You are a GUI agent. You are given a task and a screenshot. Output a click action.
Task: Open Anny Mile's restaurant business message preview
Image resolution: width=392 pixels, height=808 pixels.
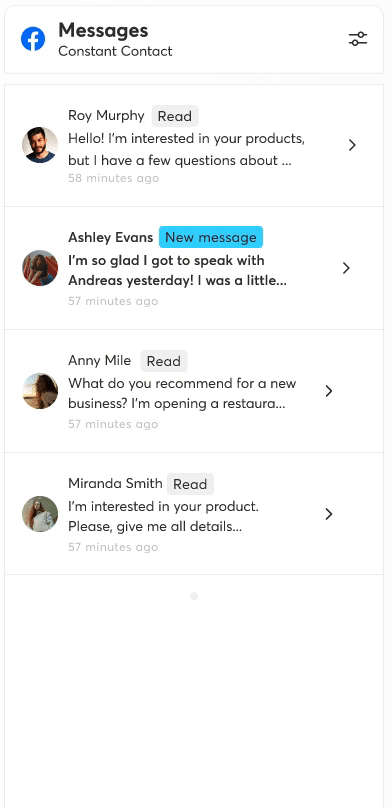point(182,394)
